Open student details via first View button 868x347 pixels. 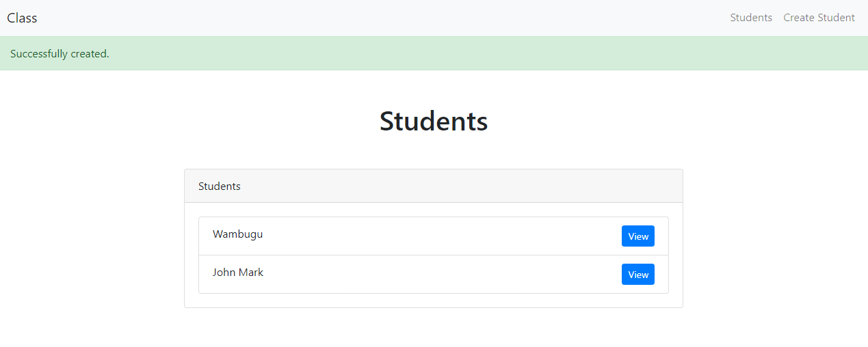637,236
